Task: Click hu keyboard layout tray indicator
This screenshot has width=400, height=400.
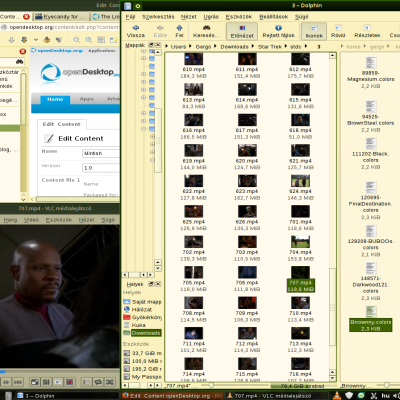Action: pyautogui.click(x=385, y=396)
